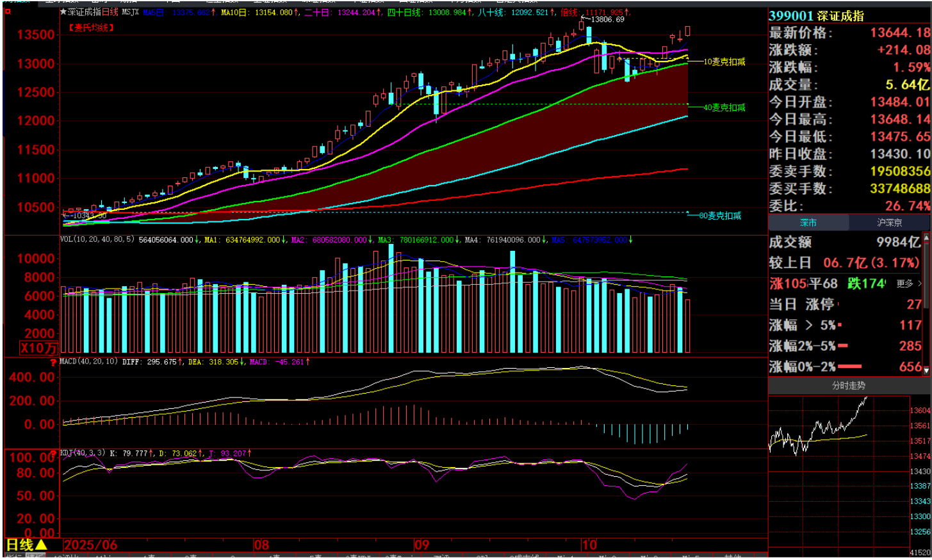Click the 399001 stock code header
Viewport: 932px width, 560px height.
790,16
